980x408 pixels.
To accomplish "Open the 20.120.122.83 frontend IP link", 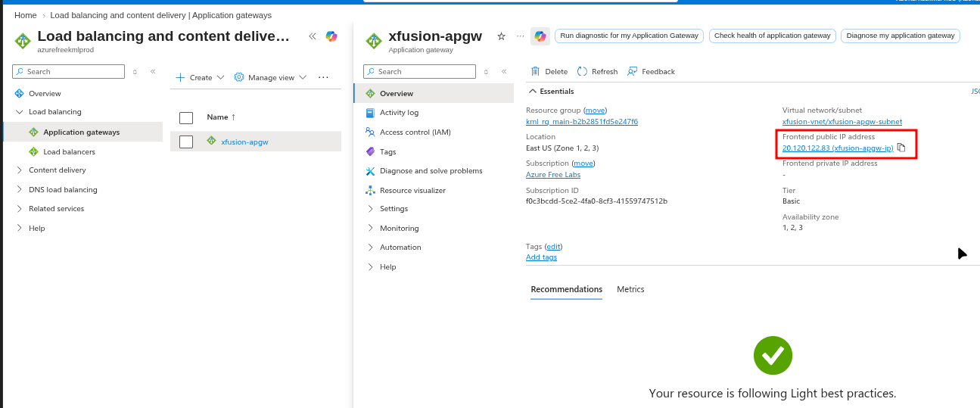I will (x=838, y=148).
